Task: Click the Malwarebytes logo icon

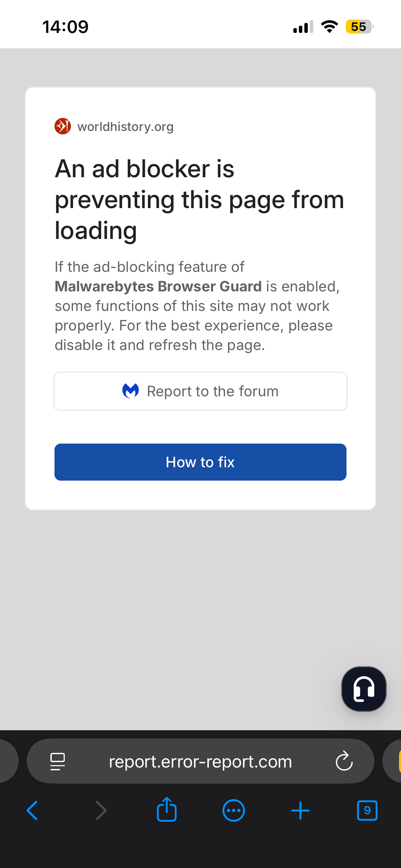Action: point(131,391)
